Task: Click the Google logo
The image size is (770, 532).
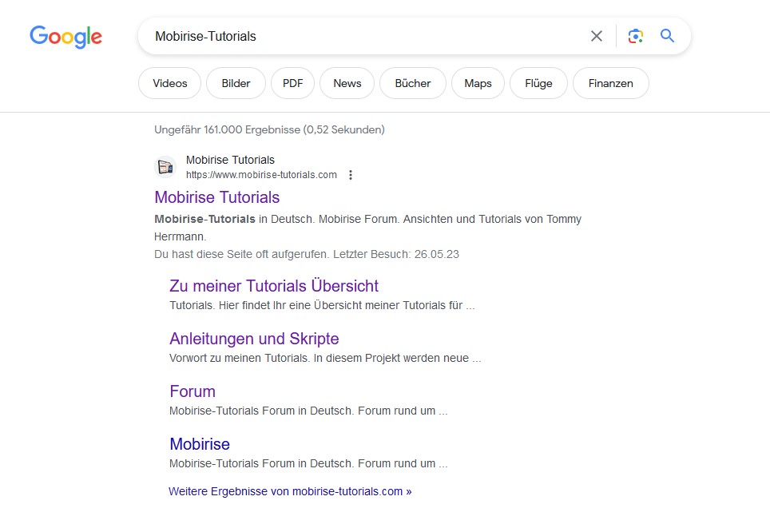Action: (x=65, y=37)
